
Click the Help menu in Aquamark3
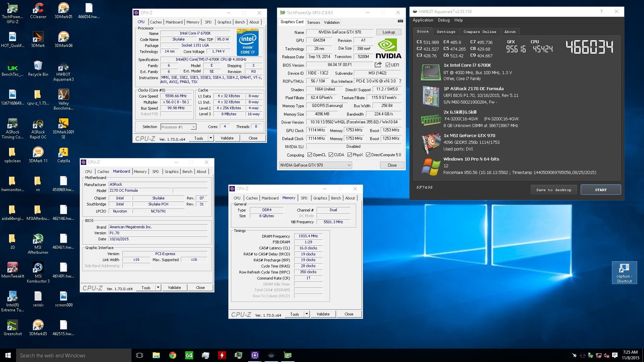(459, 20)
